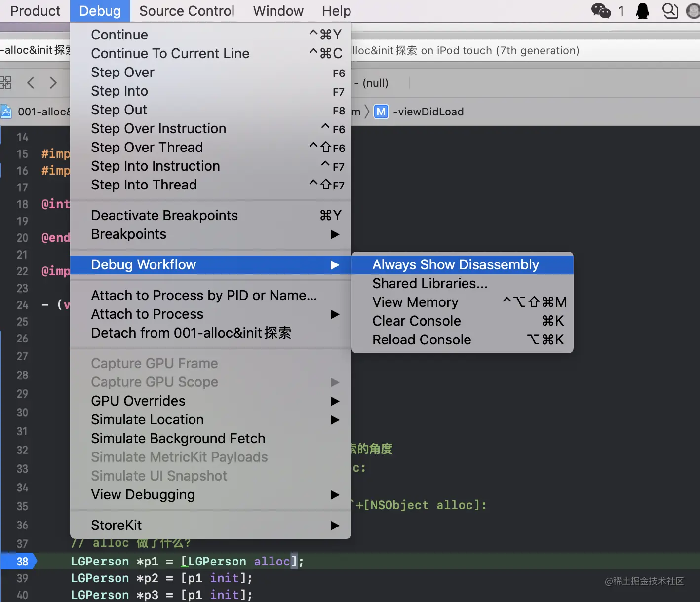Choose Step Over Instruction

[211, 128]
